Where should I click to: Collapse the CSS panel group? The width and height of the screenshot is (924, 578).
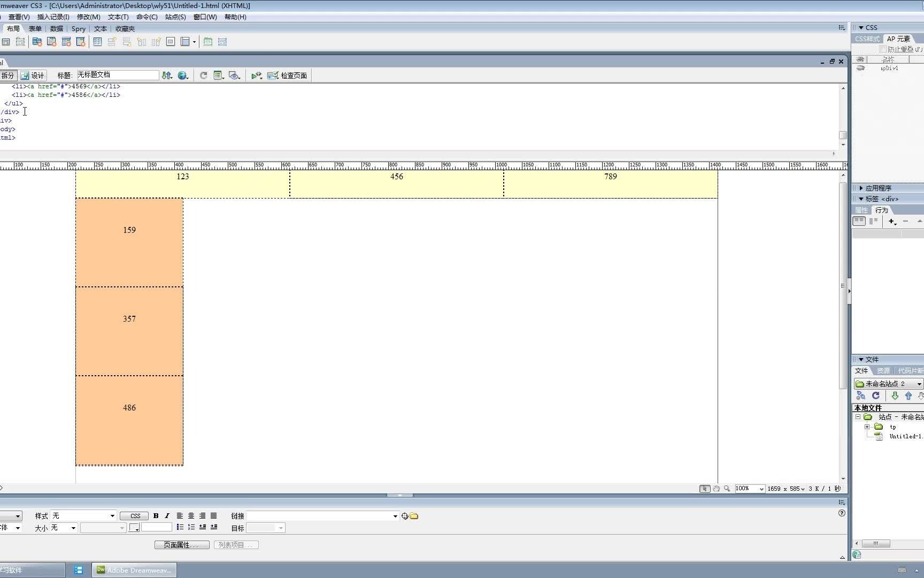pyautogui.click(x=861, y=27)
